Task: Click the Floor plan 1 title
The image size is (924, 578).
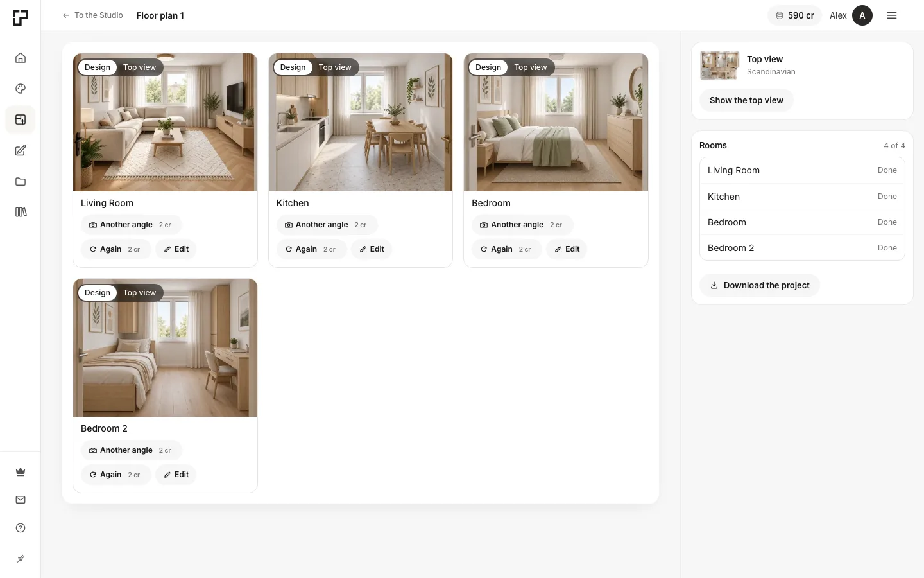Action: coord(160,15)
